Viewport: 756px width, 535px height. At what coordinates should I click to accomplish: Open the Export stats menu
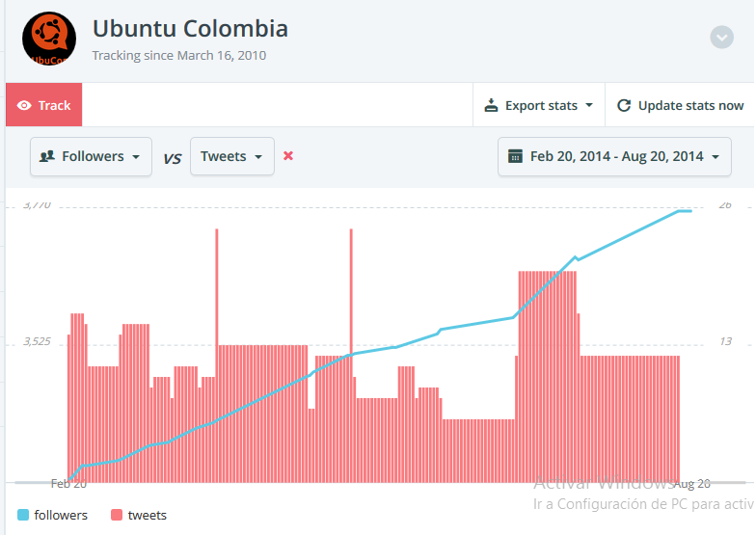pos(539,105)
